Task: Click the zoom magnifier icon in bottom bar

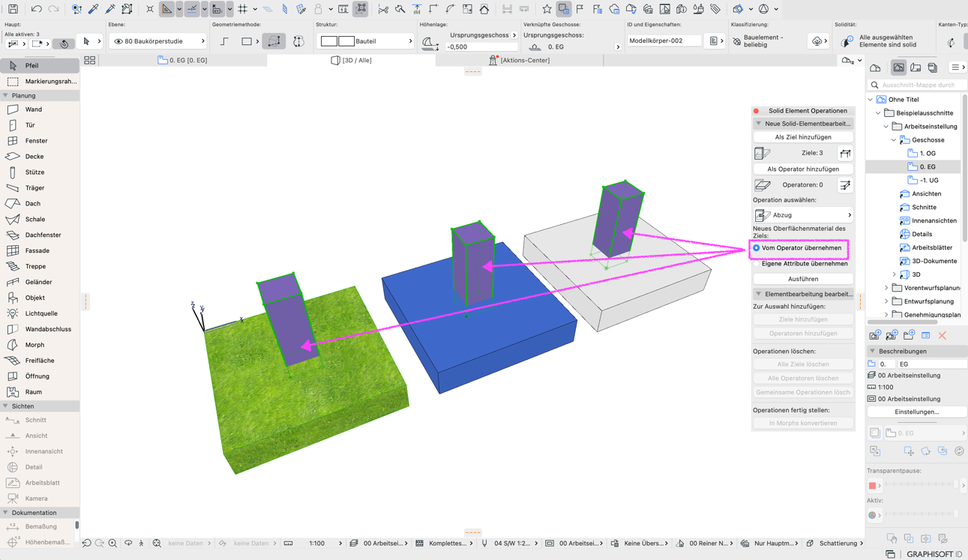Action: [112, 543]
